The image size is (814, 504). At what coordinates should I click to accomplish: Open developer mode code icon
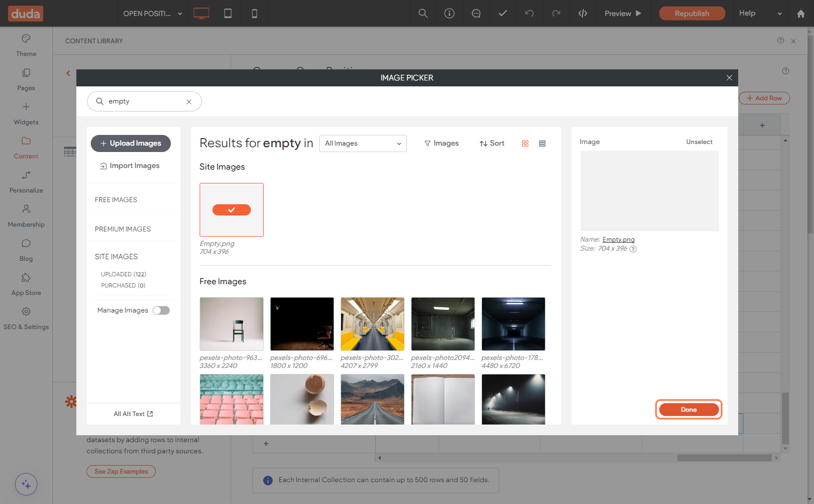click(583, 13)
